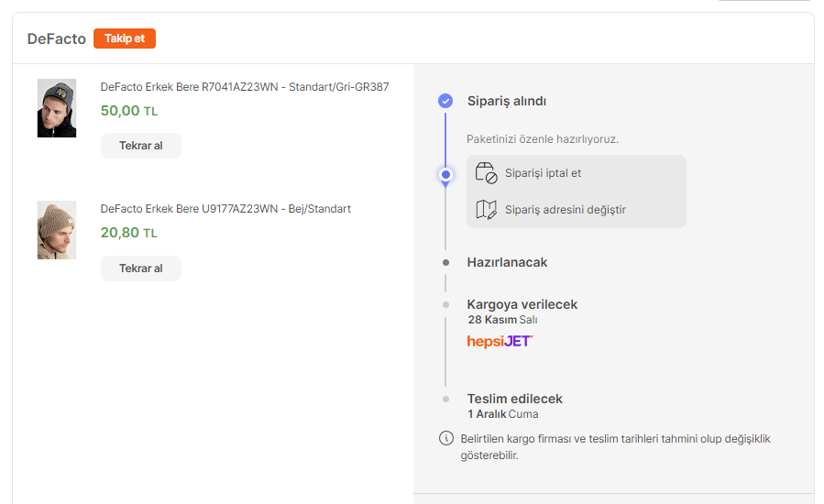Open the beige beanie product thumbnail

point(57,230)
